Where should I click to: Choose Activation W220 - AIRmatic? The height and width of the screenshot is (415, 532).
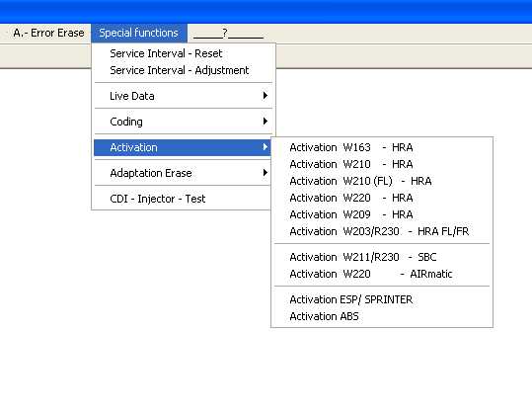coord(382,274)
